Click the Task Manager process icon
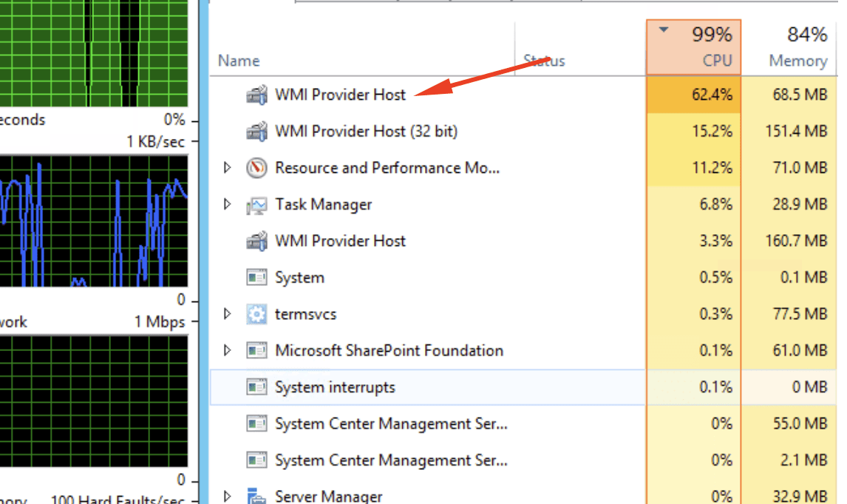 tap(256, 205)
